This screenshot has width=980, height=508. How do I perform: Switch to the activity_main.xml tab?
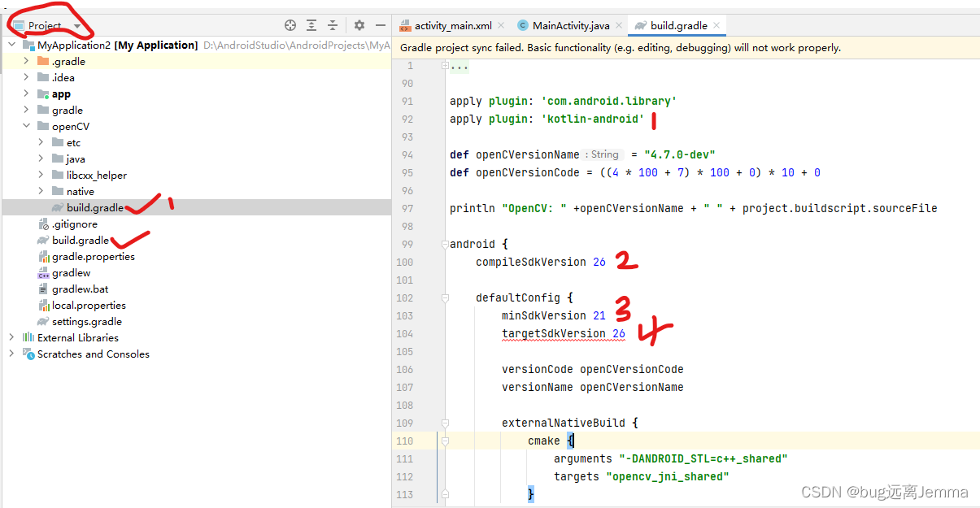(x=452, y=26)
